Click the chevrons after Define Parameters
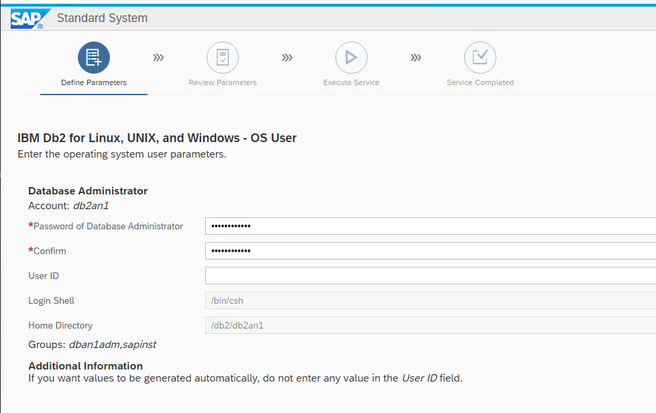 [x=158, y=57]
